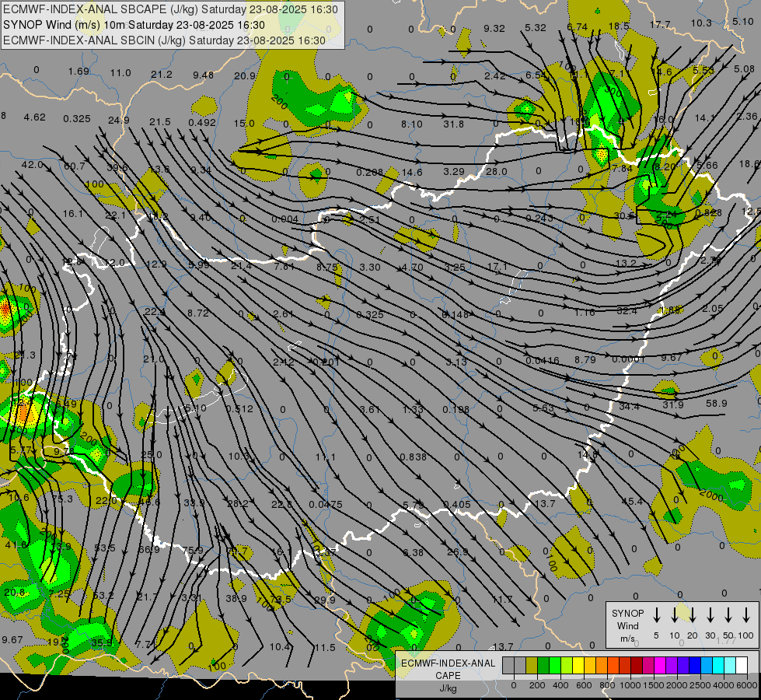Viewport: 761px width, 700px height.
Task: Click the map value 66.9
Action: (149, 549)
